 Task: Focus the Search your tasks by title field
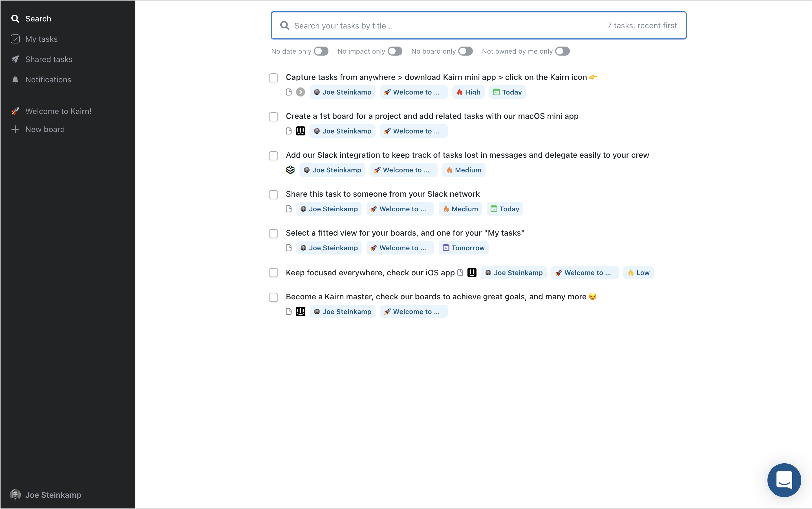(437, 26)
